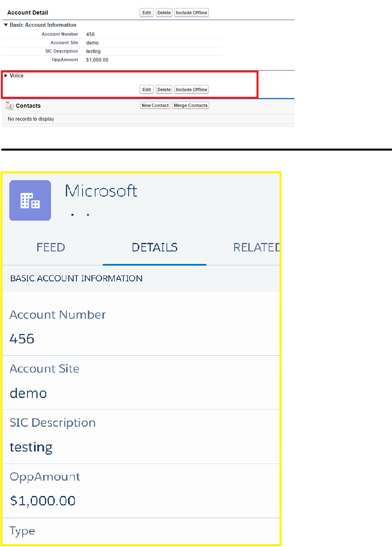Click Edit button under Voice section
392x547 pixels.
point(146,89)
